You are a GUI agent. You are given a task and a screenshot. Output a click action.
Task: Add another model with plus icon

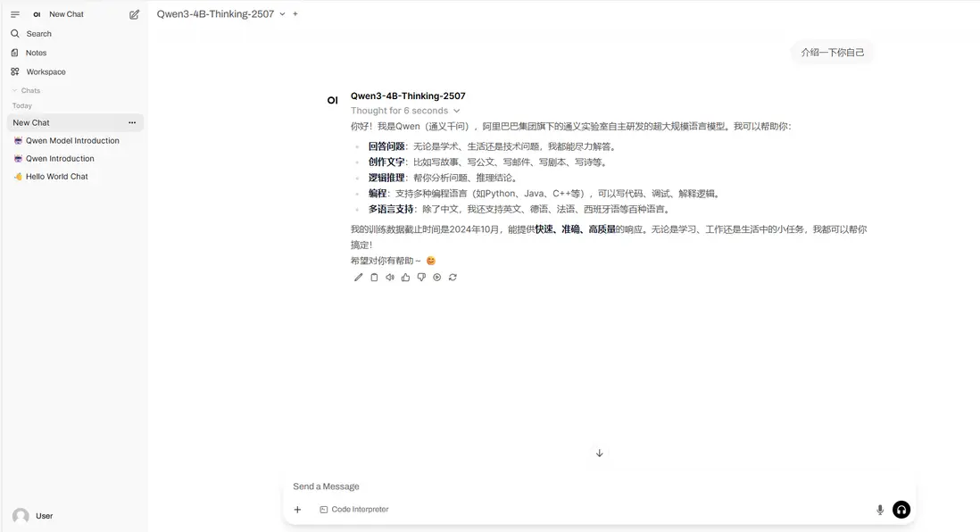pos(295,13)
